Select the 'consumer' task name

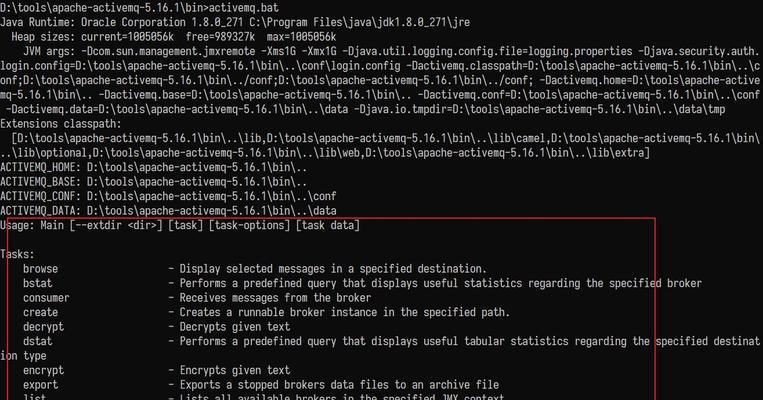tap(46, 298)
